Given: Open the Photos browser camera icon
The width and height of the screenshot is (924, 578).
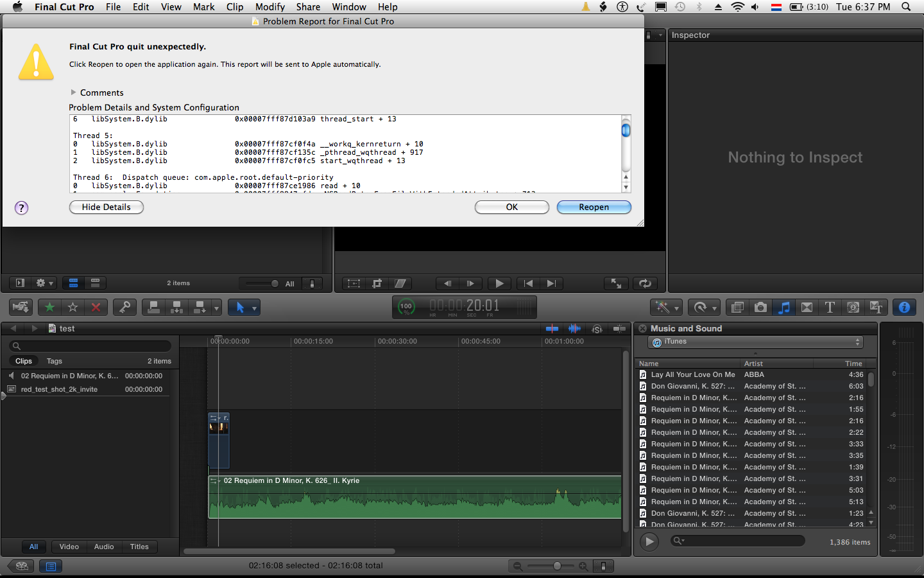Looking at the screenshot, I should click(x=760, y=308).
